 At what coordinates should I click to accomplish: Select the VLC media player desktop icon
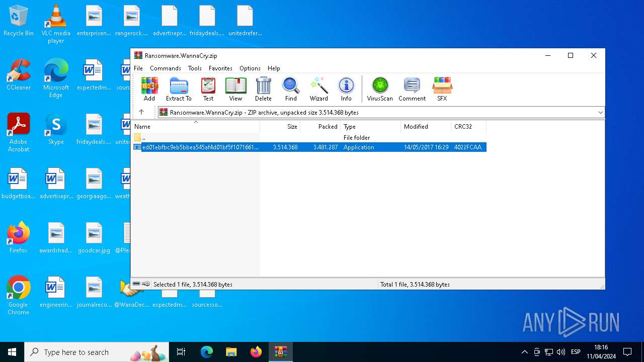(56, 24)
